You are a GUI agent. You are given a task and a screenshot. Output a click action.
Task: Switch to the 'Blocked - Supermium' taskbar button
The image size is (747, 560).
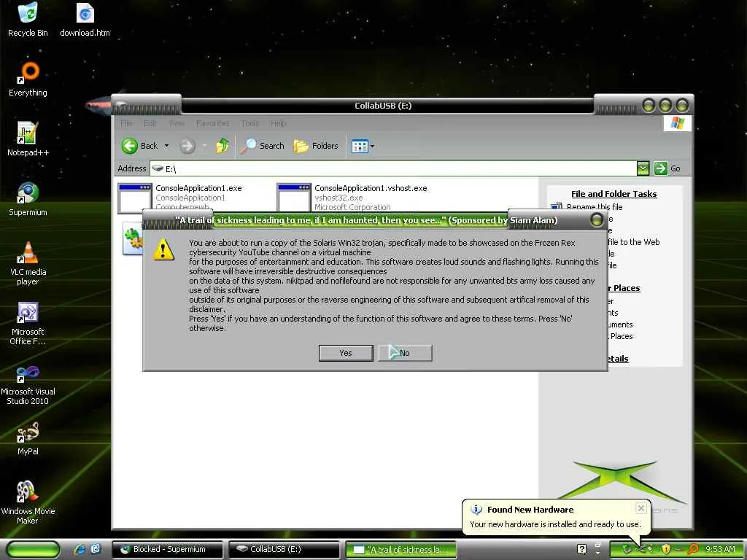click(x=167, y=549)
